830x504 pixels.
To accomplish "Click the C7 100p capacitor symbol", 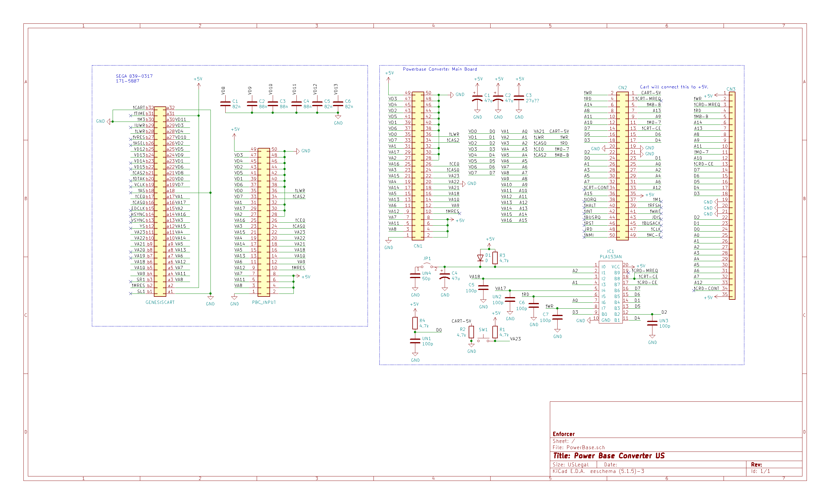I will [558, 317].
